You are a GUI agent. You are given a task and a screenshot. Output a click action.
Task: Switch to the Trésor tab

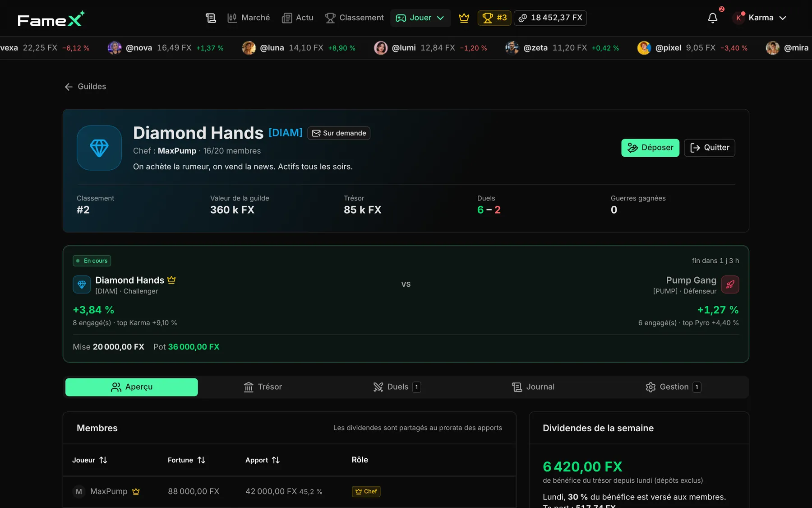(263, 387)
